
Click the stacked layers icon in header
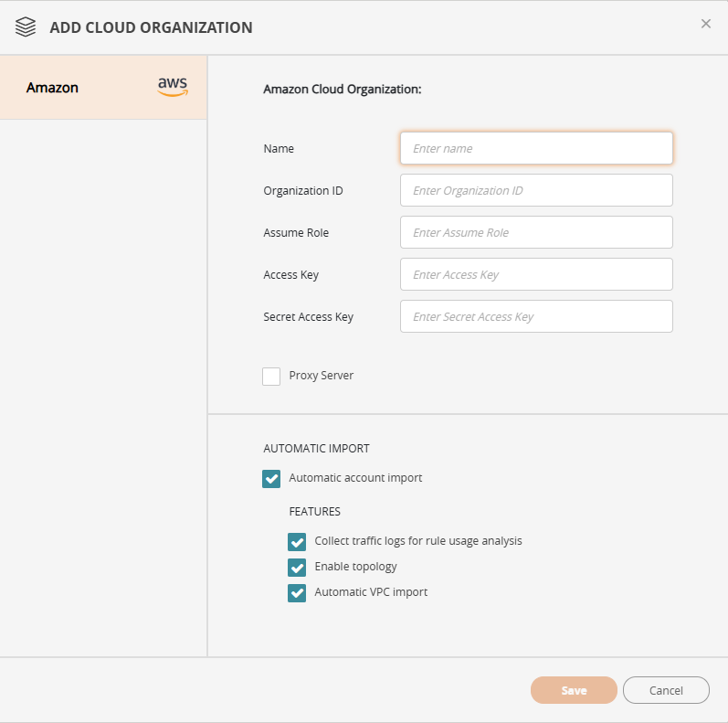(x=26, y=27)
